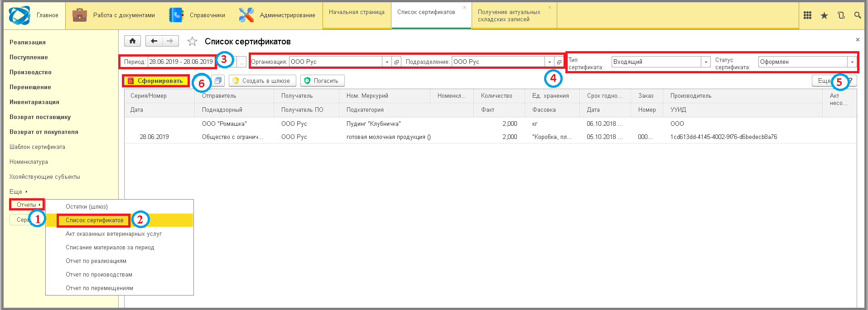Expand Тип сертификата dropdown
Image resolution: width=868 pixels, height=310 pixels.
point(706,62)
